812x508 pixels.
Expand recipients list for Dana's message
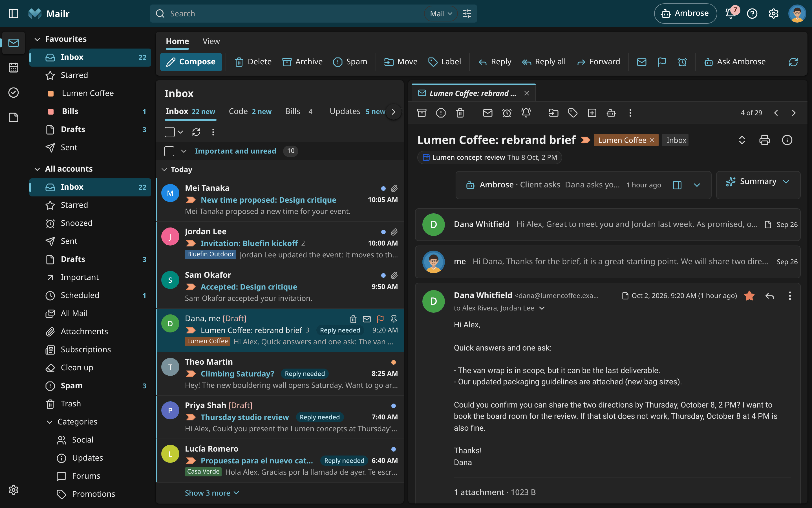click(542, 308)
